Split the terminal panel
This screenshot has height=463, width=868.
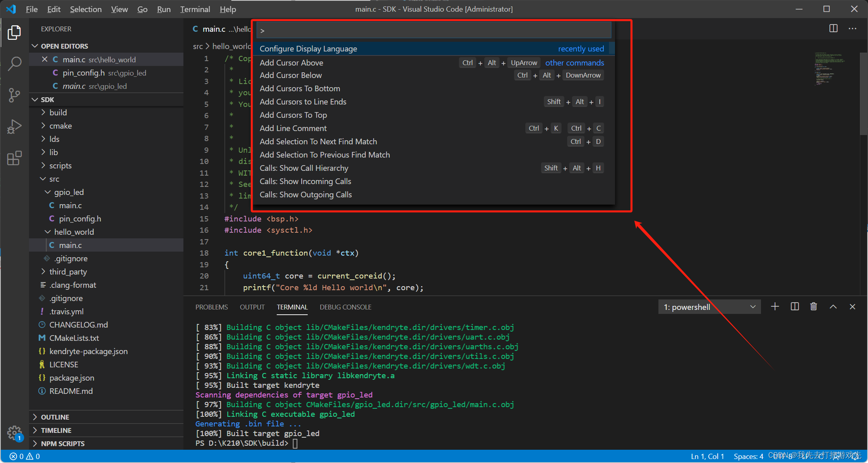tap(794, 307)
